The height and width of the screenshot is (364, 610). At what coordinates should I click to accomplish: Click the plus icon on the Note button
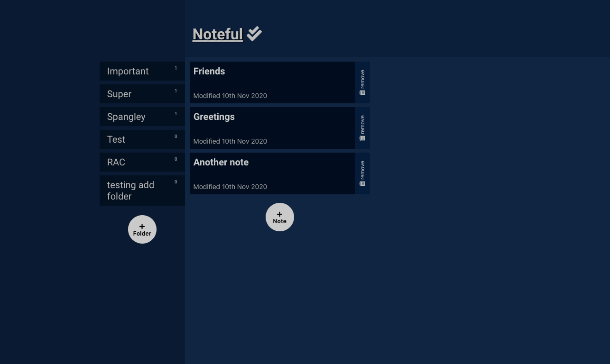click(279, 214)
